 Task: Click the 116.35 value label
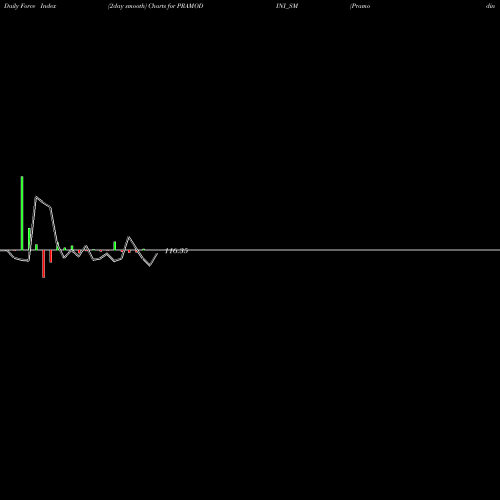(176, 251)
